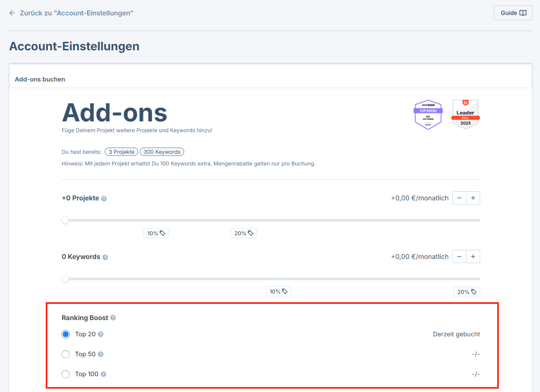Click the 10% discount tag under the Projekte slider
The height and width of the screenshot is (392, 540).
(156, 233)
